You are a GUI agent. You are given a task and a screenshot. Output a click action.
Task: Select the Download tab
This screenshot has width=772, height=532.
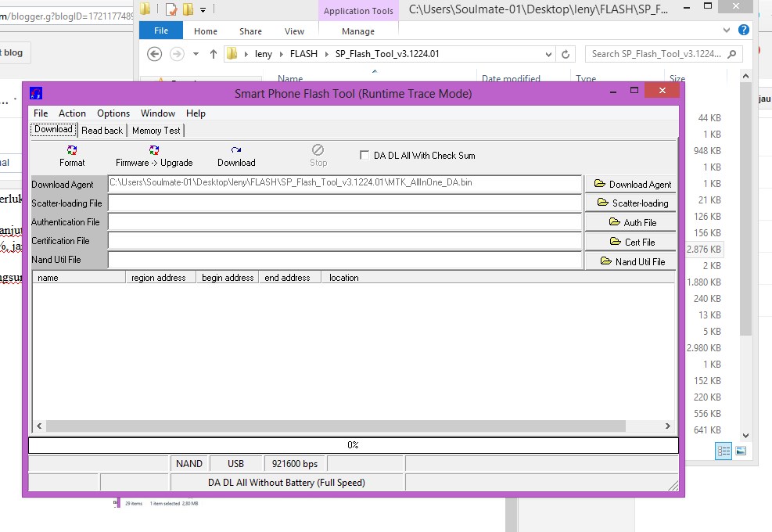[x=54, y=130]
